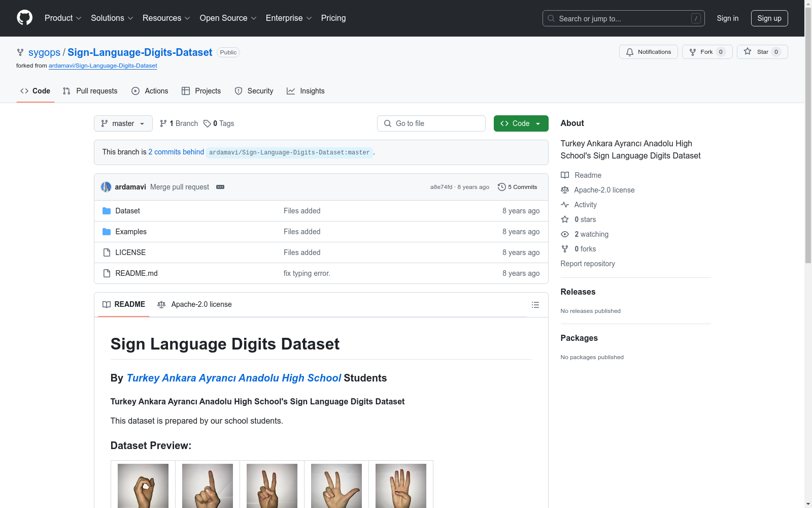Click the Sign in link
This screenshot has height=508, width=812.
[727, 18]
